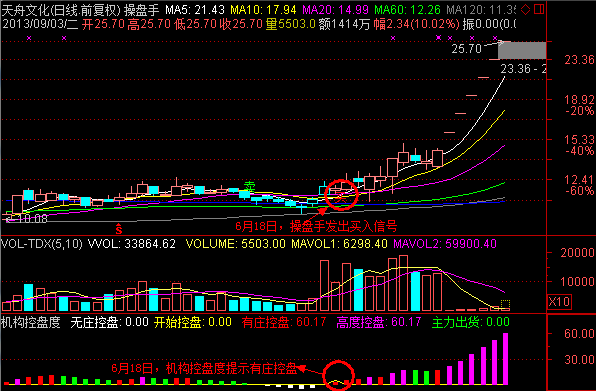This screenshot has width=596, height=391.
Task: Click the 30.00 control axis value
Action: pyautogui.click(x=579, y=359)
